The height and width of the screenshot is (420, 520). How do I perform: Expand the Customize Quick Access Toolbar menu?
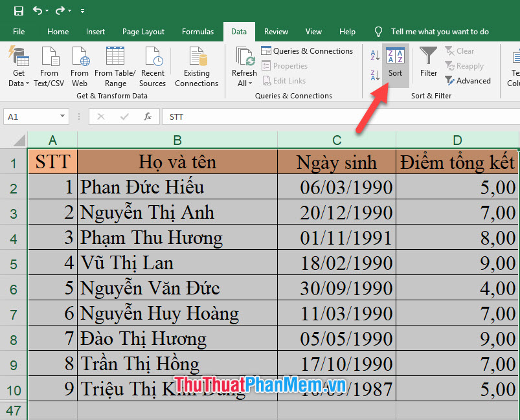pyautogui.click(x=82, y=10)
